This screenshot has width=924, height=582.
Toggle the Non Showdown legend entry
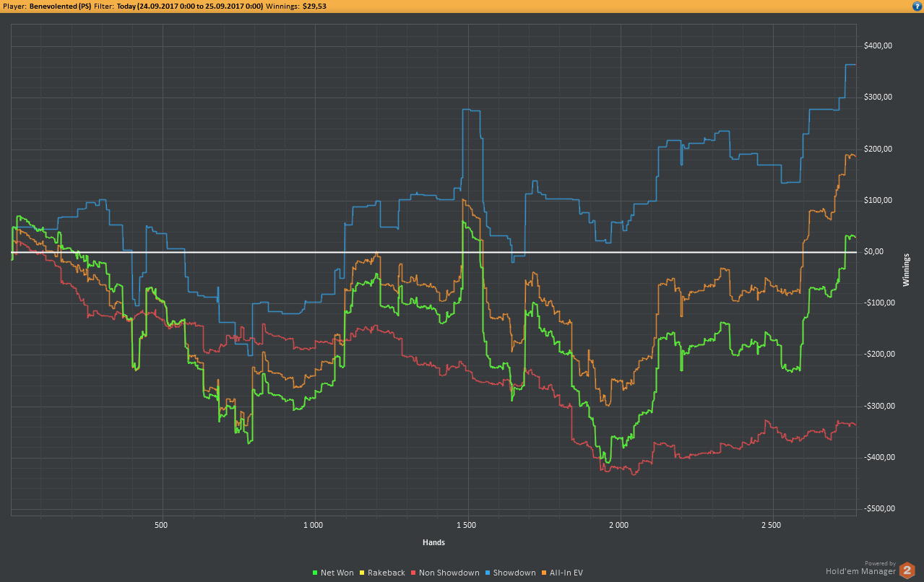(445, 573)
